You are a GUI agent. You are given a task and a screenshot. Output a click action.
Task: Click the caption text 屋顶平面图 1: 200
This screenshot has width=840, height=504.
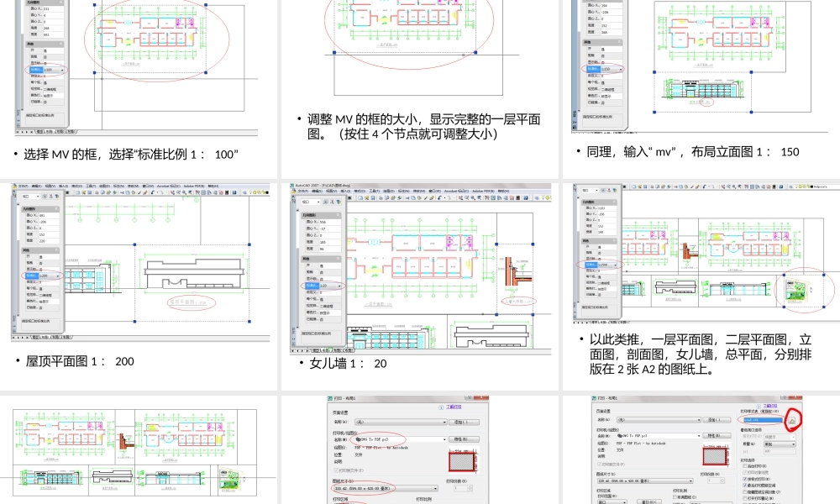tap(80, 361)
